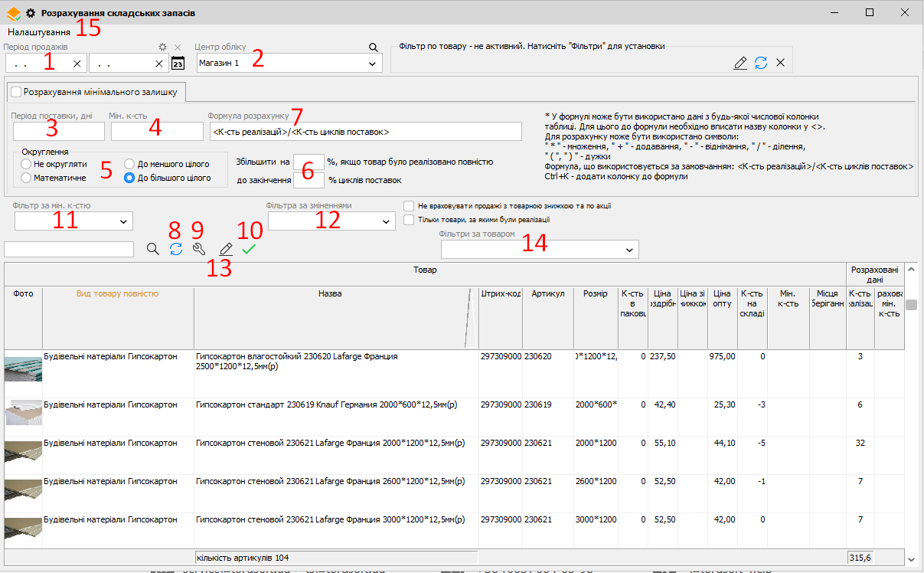This screenshot has width=924, height=573.
Task: Clear the product filter with X icon
Action: (x=780, y=63)
